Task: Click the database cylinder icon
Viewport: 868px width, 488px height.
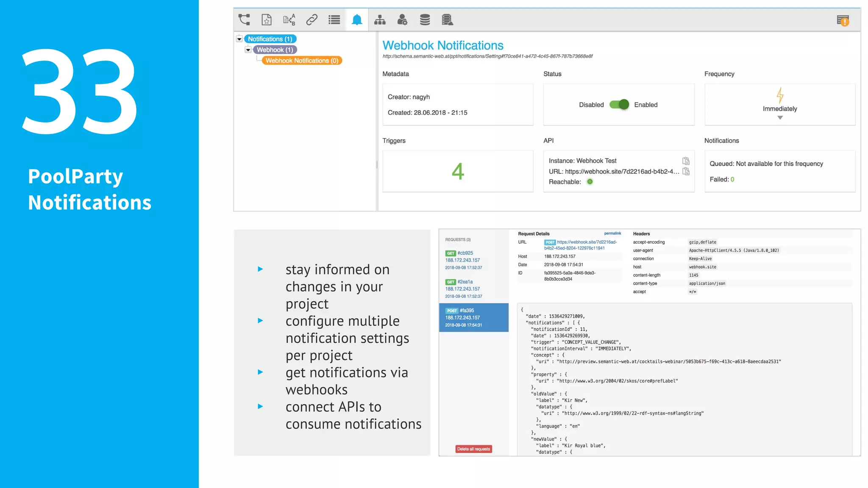Action: click(x=425, y=19)
